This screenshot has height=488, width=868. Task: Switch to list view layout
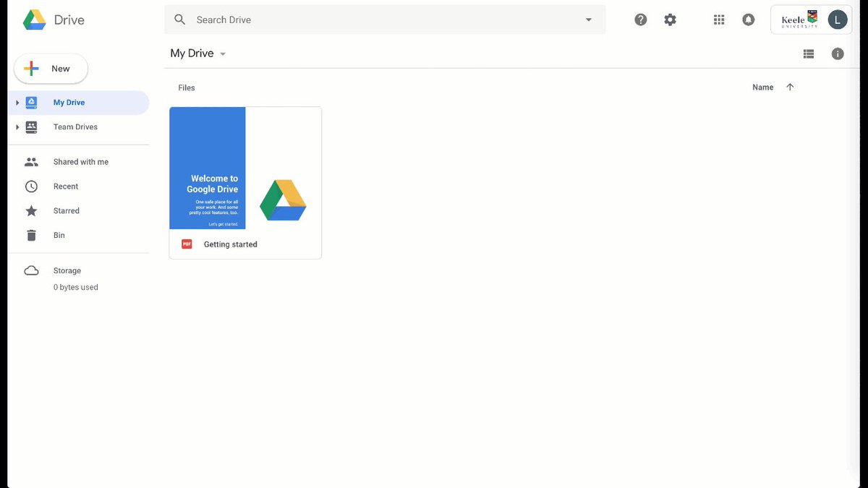point(809,53)
